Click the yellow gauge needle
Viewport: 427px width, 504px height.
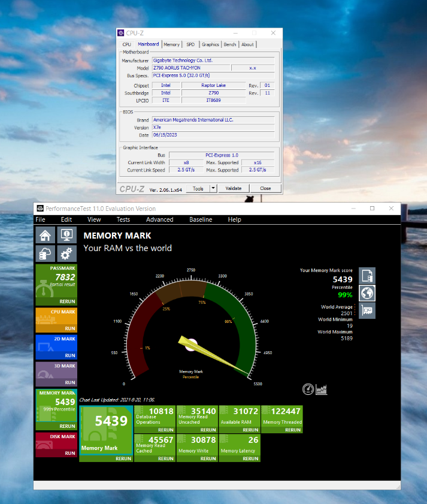tap(214, 356)
